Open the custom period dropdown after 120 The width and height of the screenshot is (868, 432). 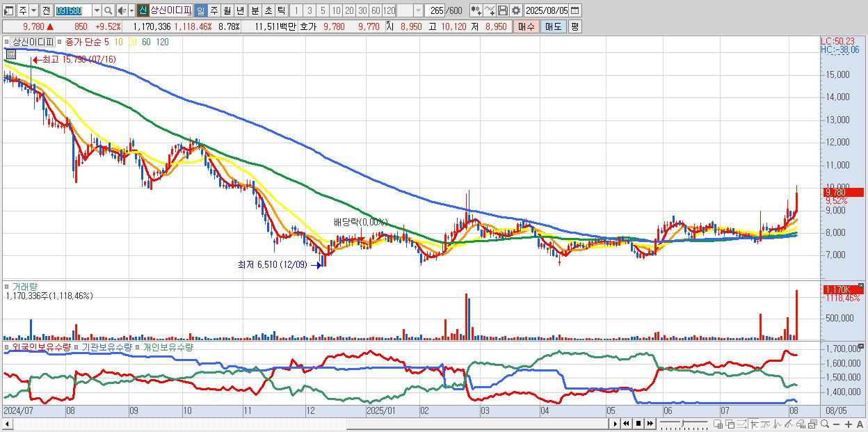(x=418, y=10)
